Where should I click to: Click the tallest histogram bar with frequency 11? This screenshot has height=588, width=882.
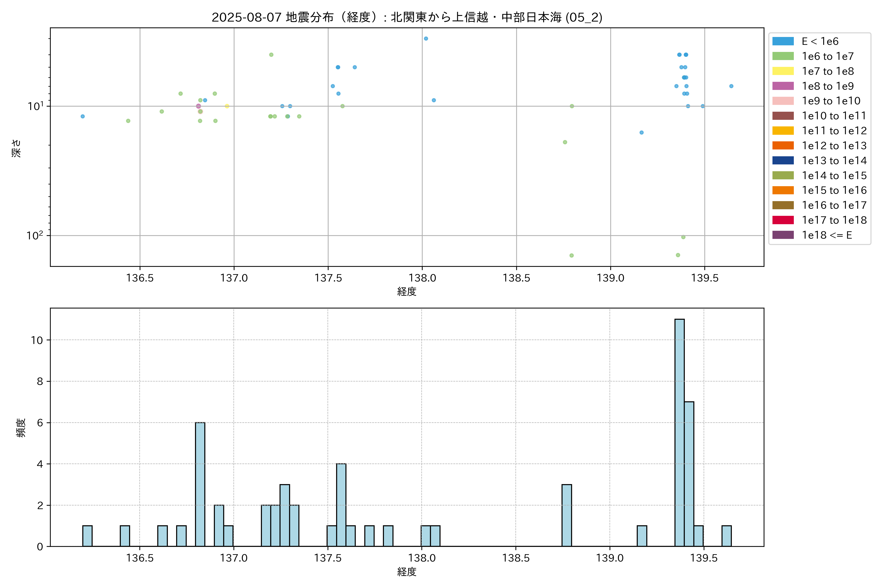(x=679, y=433)
